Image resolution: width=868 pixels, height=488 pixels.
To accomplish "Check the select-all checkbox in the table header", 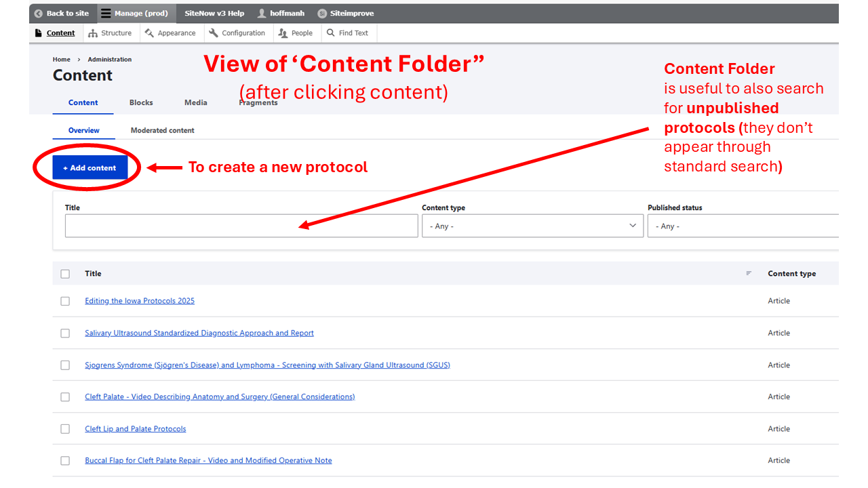I will click(x=65, y=273).
